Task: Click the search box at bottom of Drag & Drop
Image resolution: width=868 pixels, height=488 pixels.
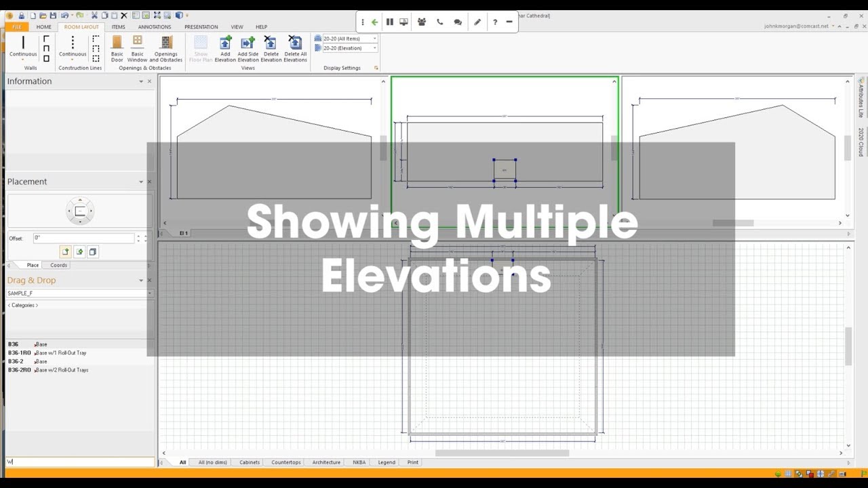Action: pos(80,462)
